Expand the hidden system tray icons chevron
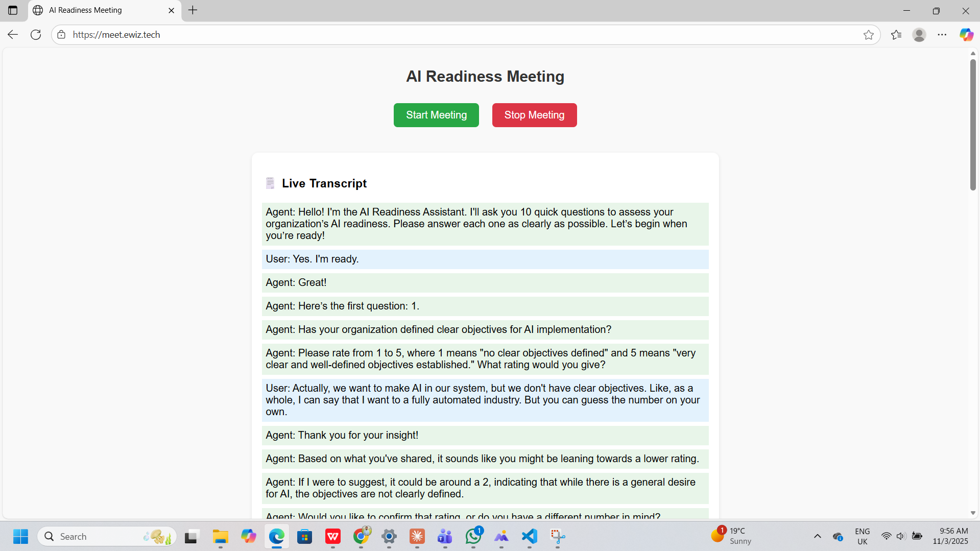The image size is (980, 551). pyautogui.click(x=817, y=536)
